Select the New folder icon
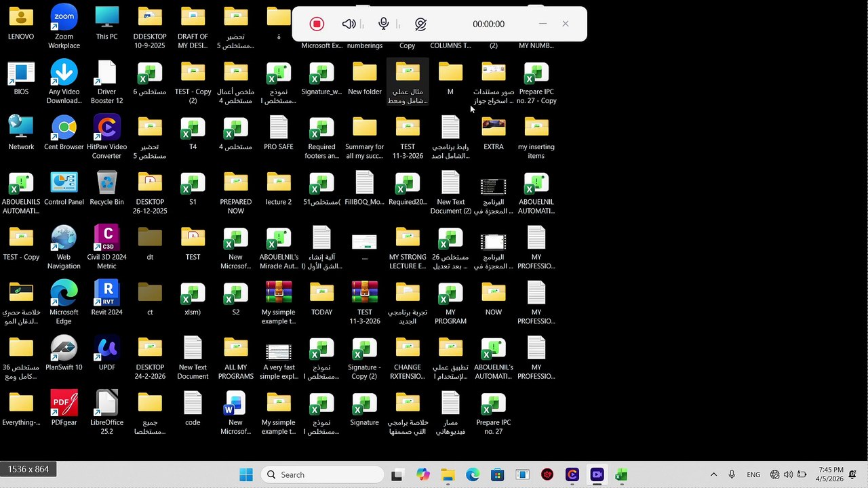Viewport: 868px width, 488px height. click(x=365, y=78)
